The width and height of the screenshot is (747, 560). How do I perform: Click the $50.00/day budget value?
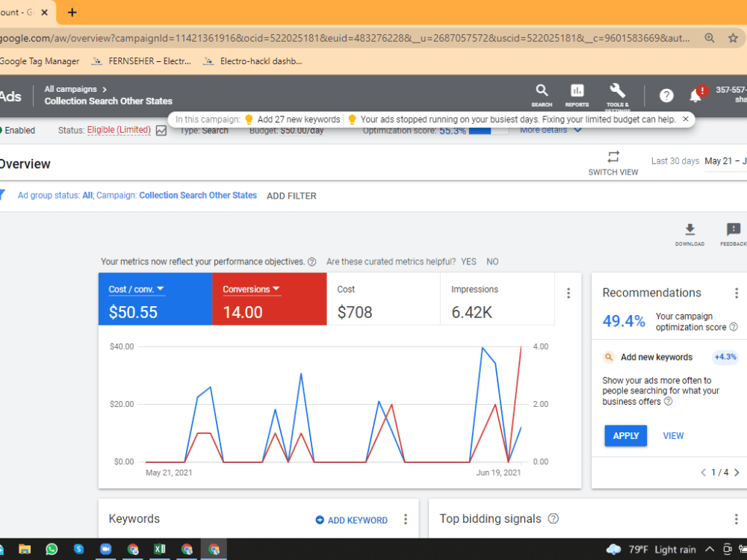pos(302,131)
